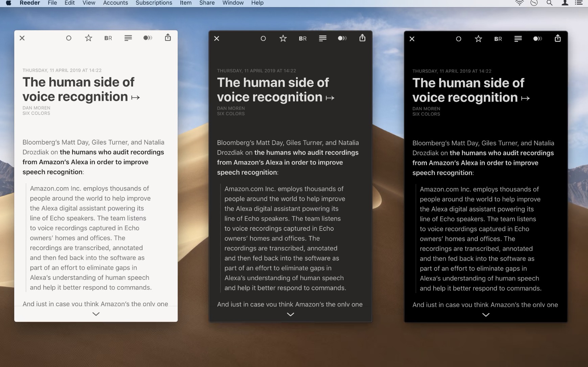The width and height of the screenshot is (588, 367).
Task: Open the Share menu in menu bar
Action: pyautogui.click(x=207, y=3)
